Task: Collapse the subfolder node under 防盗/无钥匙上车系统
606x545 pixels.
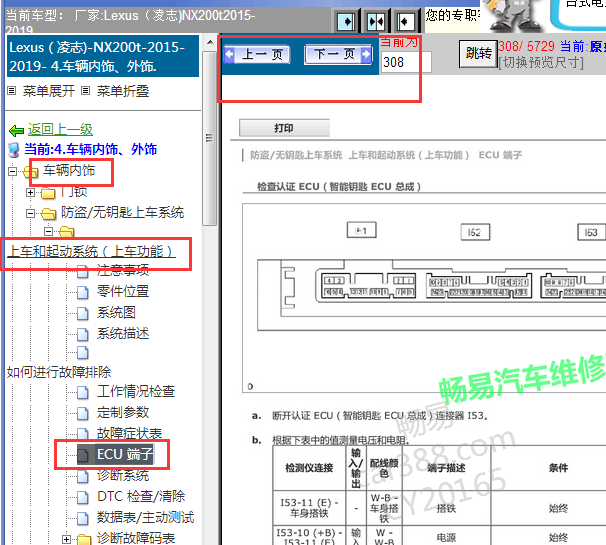Action: tap(48, 231)
